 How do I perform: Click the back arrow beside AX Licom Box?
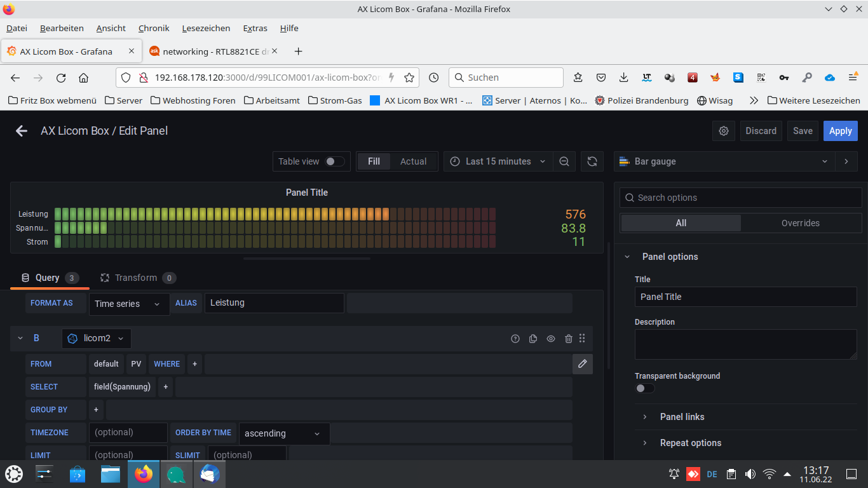(x=22, y=131)
